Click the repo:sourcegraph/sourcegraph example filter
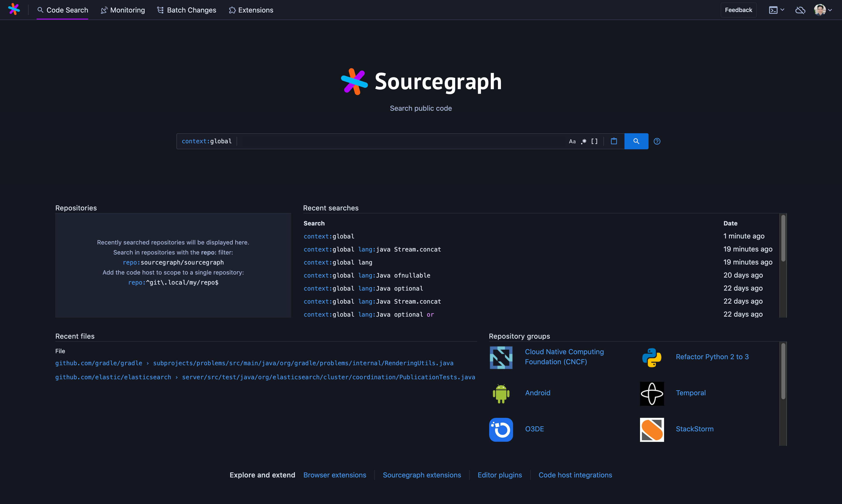Screen dimensions: 842x504 [x=173, y=263]
